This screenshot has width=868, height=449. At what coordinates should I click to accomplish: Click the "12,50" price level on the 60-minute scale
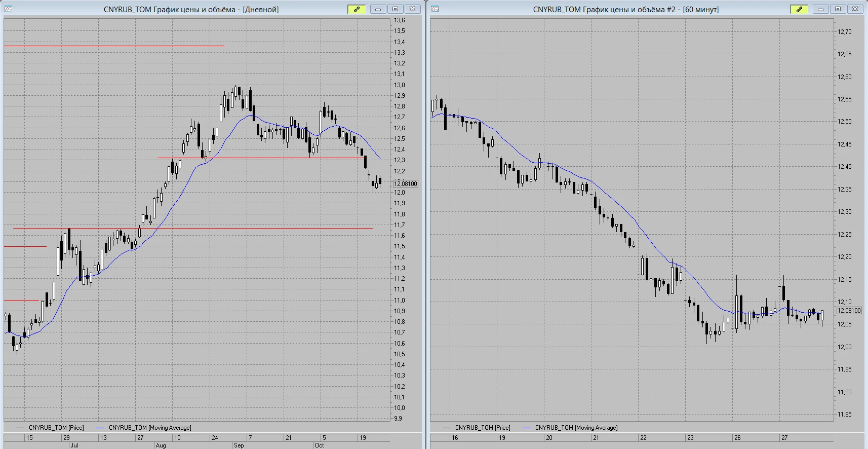click(x=844, y=122)
